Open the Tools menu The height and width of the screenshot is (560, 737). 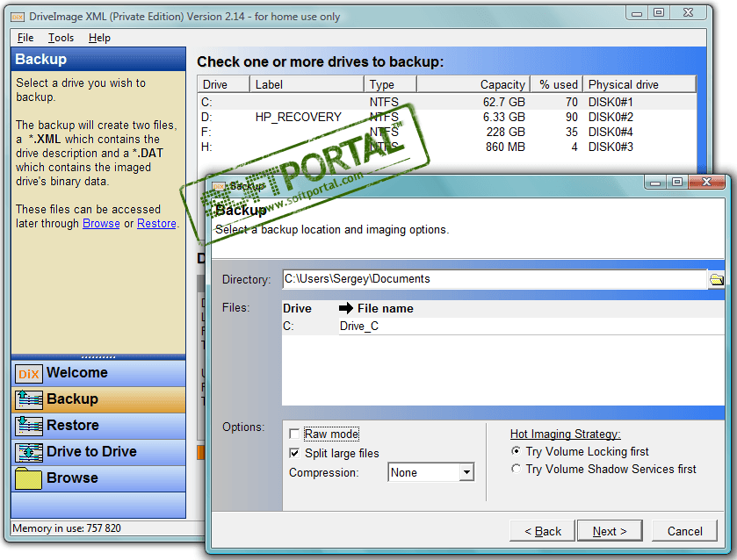point(61,38)
